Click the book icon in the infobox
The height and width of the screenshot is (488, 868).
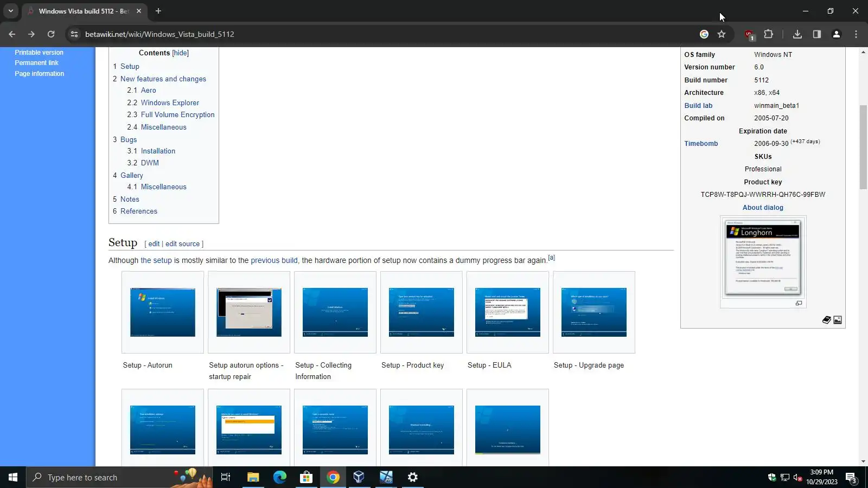coord(826,320)
